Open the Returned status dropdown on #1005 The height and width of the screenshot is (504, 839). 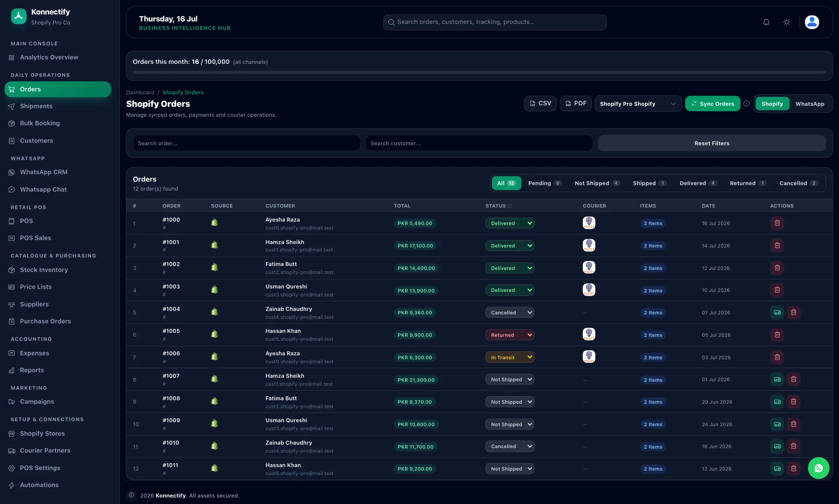[510, 335]
